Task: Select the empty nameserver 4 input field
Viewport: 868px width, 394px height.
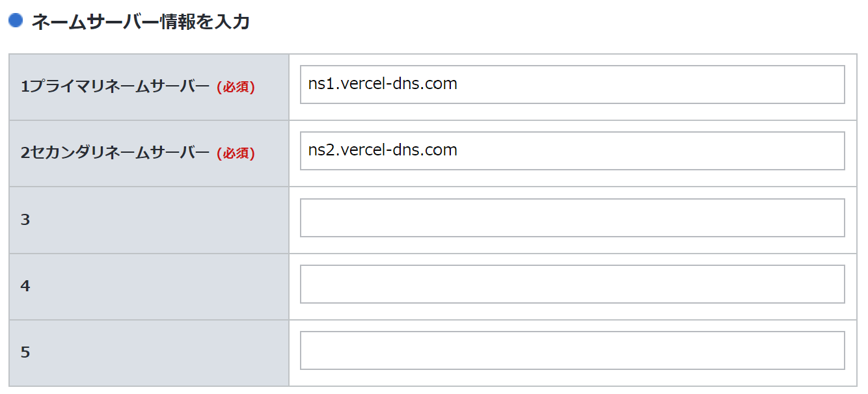Action: tap(572, 284)
